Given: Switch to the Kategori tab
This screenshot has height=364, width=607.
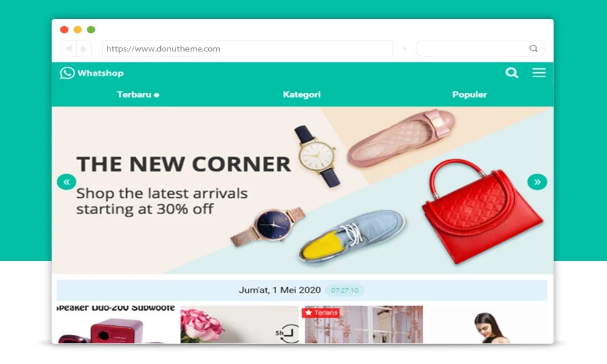Looking at the screenshot, I should [302, 95].
